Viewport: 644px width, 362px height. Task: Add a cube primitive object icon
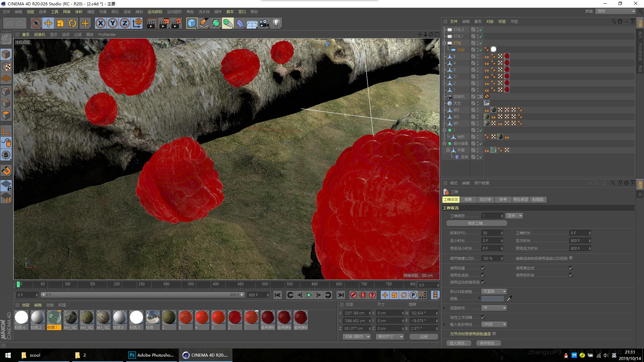click(x=192, y=23)
